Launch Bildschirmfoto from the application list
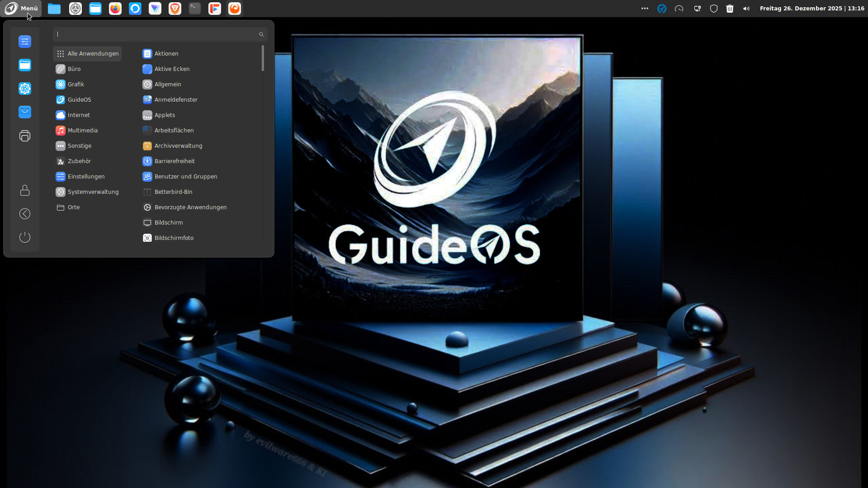868x488 pixels. (x=174, y=238)
